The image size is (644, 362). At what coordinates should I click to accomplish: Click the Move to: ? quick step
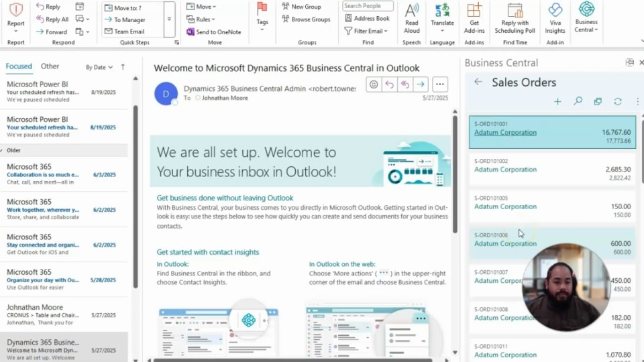tap(123, 8)
